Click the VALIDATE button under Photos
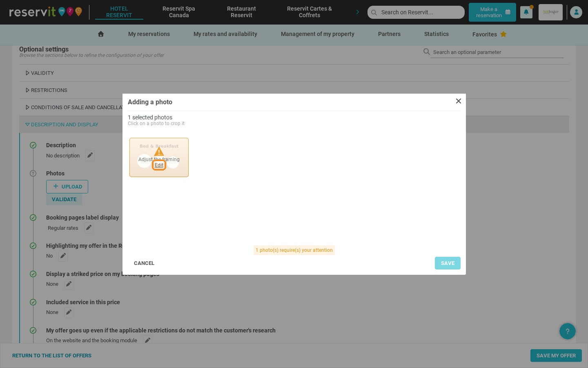 (64, 200)
